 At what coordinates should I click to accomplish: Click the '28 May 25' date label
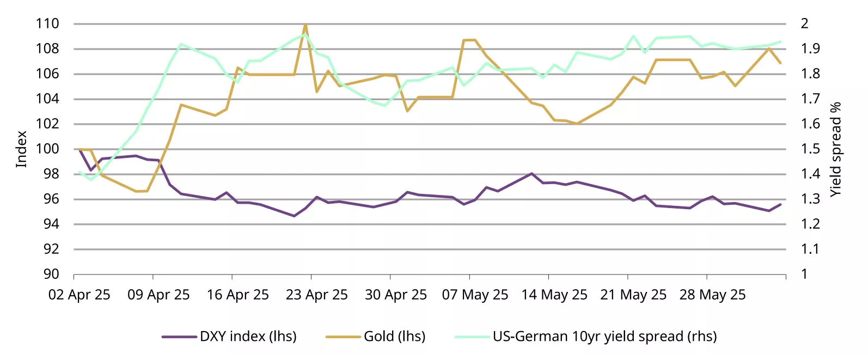point(712,295)
